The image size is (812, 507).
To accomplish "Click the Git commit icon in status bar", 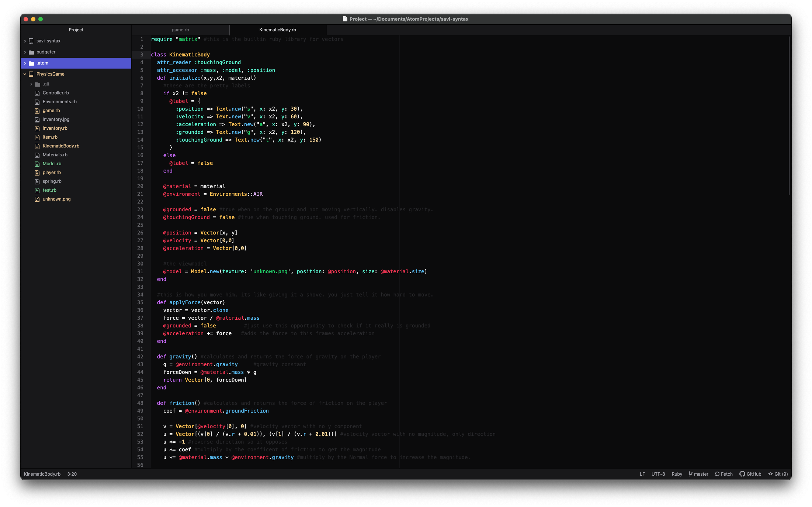I will (x=770, y=474).
